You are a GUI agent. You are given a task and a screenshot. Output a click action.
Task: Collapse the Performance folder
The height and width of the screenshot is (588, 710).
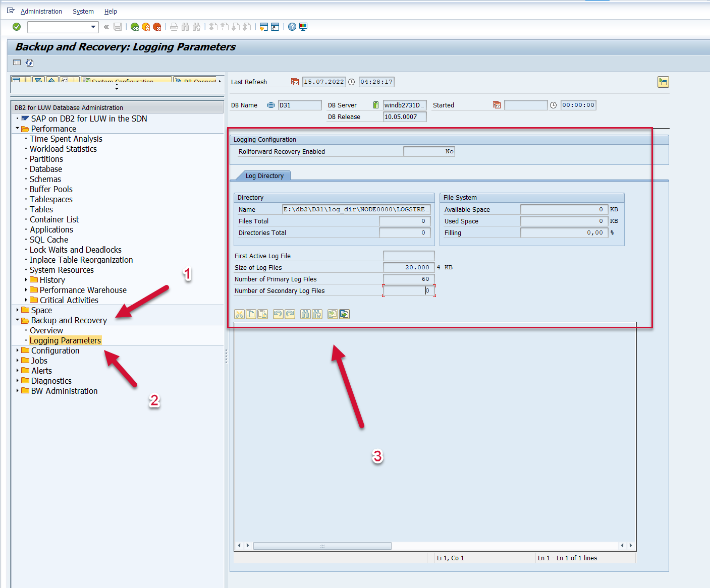17,129
